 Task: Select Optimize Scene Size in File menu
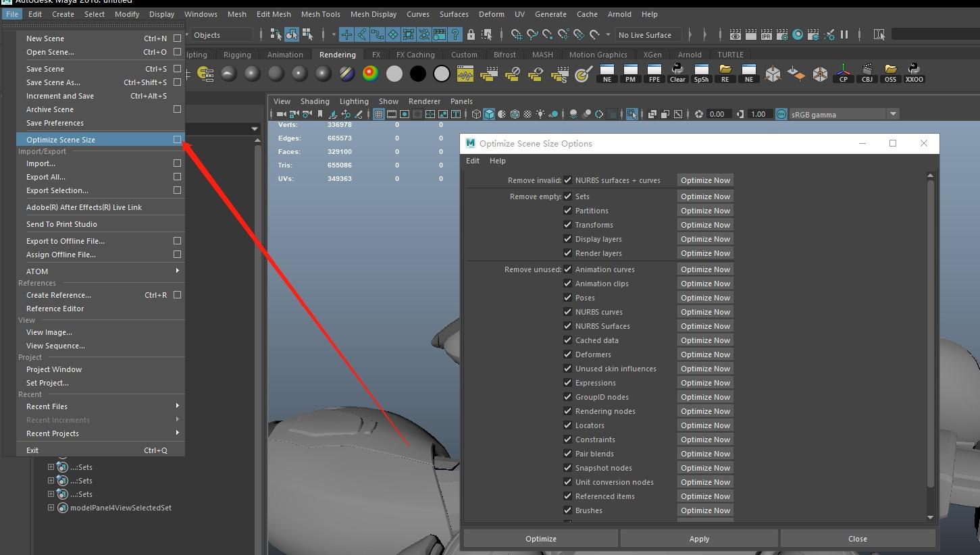point(61,140)
